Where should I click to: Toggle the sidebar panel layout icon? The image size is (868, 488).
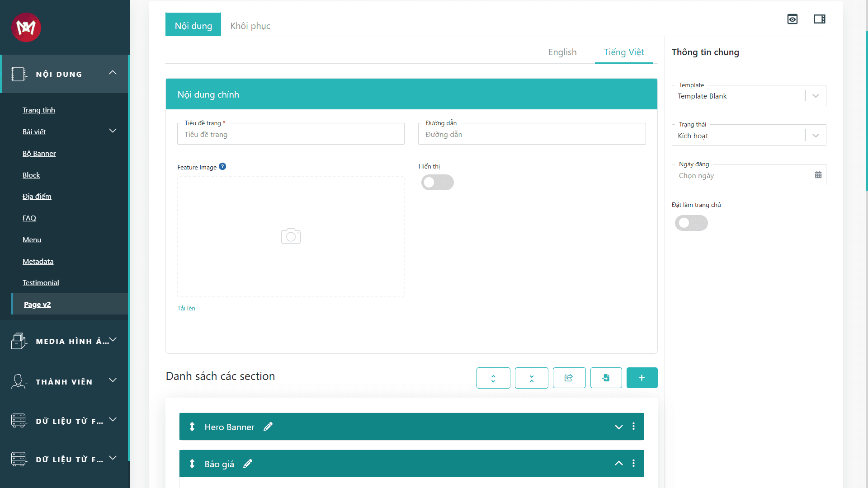820,19
